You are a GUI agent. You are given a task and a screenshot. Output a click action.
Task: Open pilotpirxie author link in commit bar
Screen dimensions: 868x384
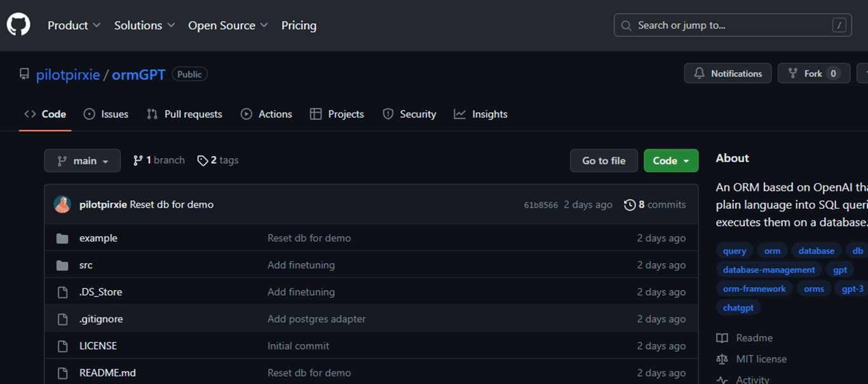click(103, 204)
